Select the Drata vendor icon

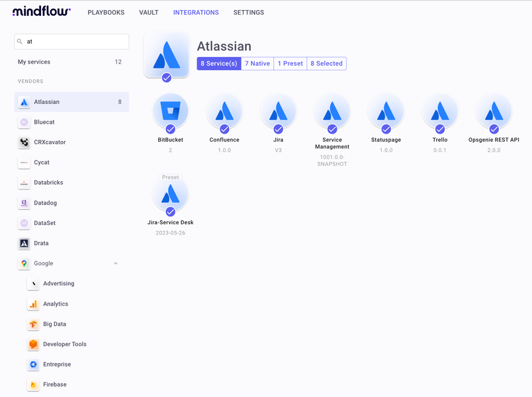point(24,243)
